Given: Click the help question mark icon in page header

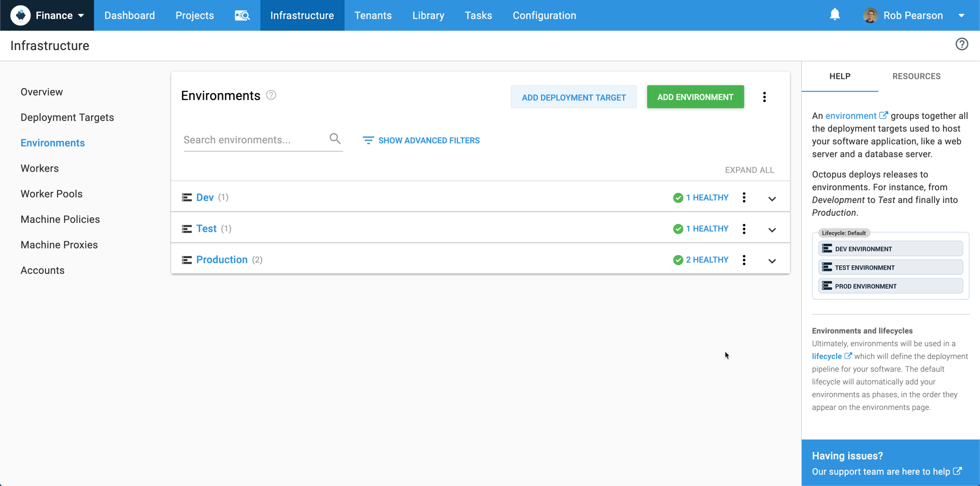Looking at the screenshot, I should (x=962, y=44).
